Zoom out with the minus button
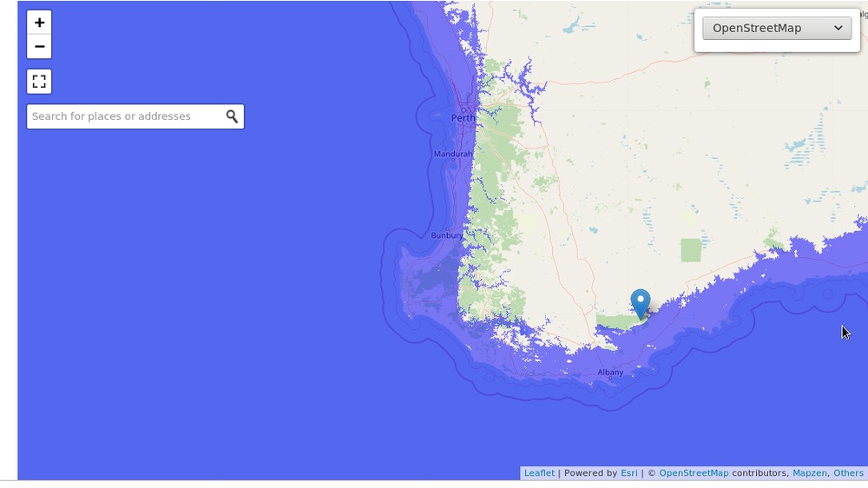Screen dimensions: 868x488 click(x=39, y=47)
